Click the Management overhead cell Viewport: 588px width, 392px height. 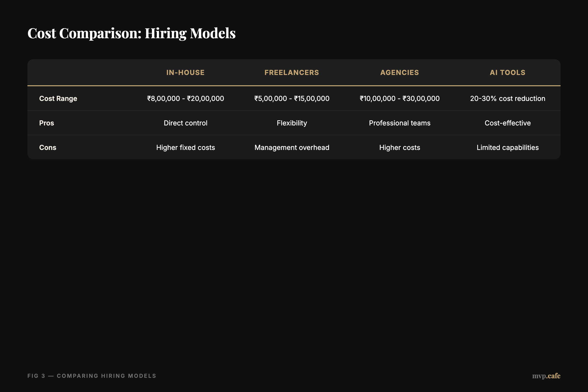pos(292,147)
